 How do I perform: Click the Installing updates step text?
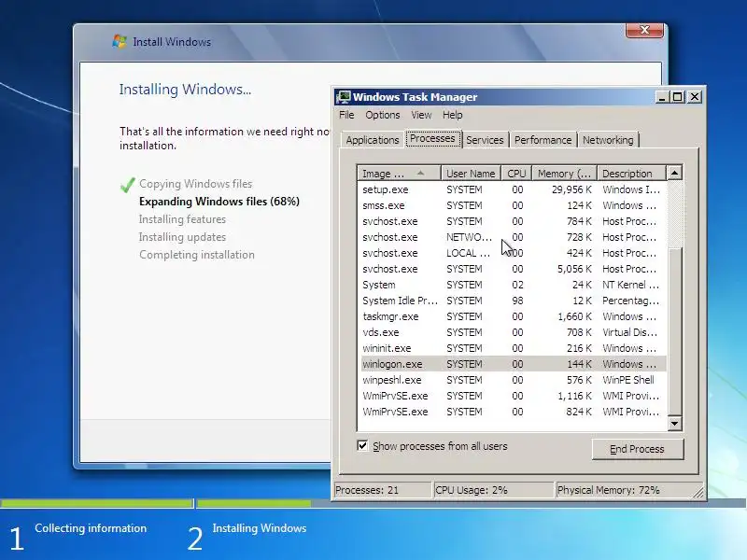pyautogui.click(x=182, y=237)
